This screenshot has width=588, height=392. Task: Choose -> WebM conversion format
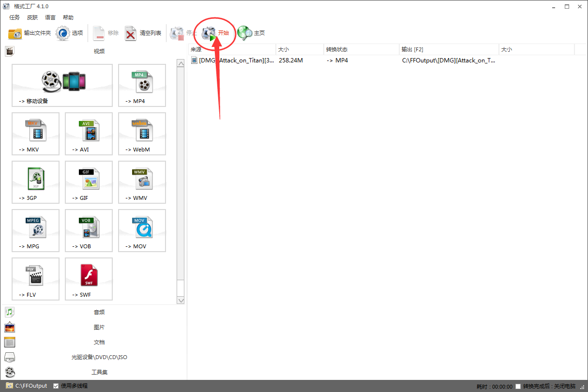[x=142, y=134]
